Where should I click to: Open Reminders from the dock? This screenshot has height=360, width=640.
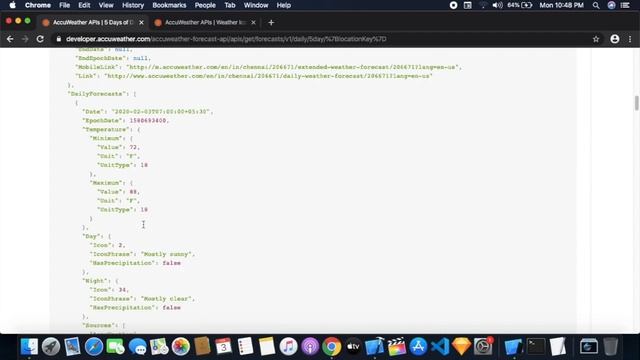coord(245,347)
